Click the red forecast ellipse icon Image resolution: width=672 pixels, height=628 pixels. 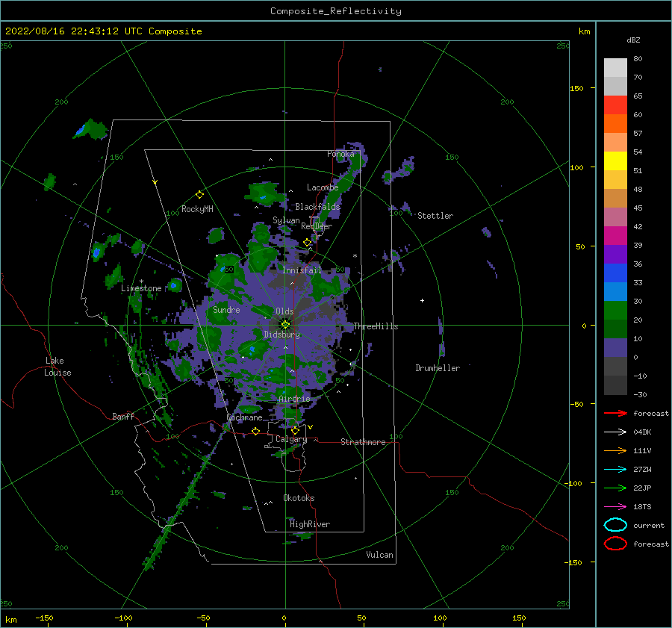click(x=615, y=544)
